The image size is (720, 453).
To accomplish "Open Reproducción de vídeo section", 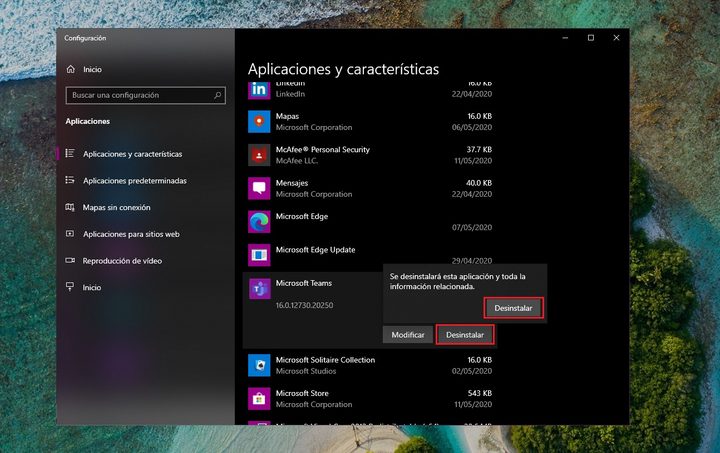I will click(x=122, y=261).
